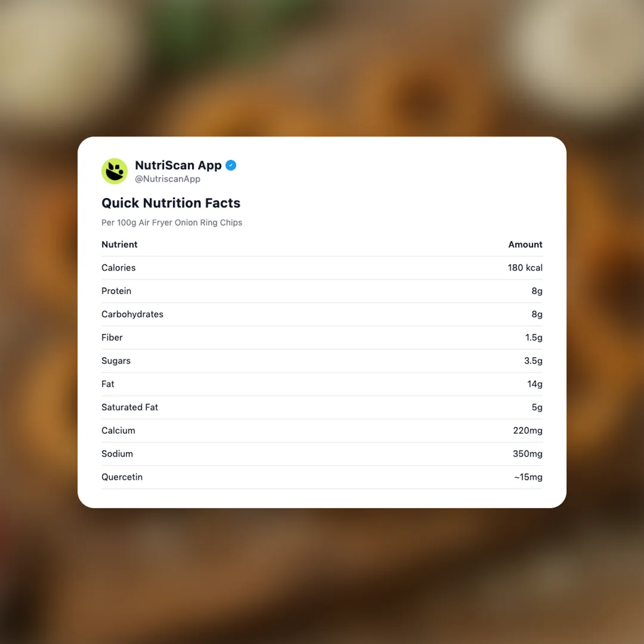Click the blue verified badge
Screen dimensions: 644x644
(231, 165)
